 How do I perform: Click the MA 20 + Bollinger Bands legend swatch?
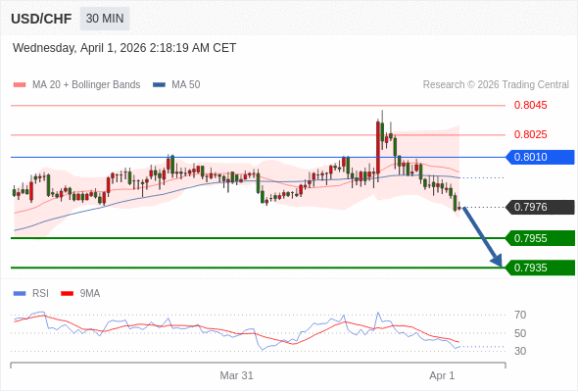[x=20, y=85]
